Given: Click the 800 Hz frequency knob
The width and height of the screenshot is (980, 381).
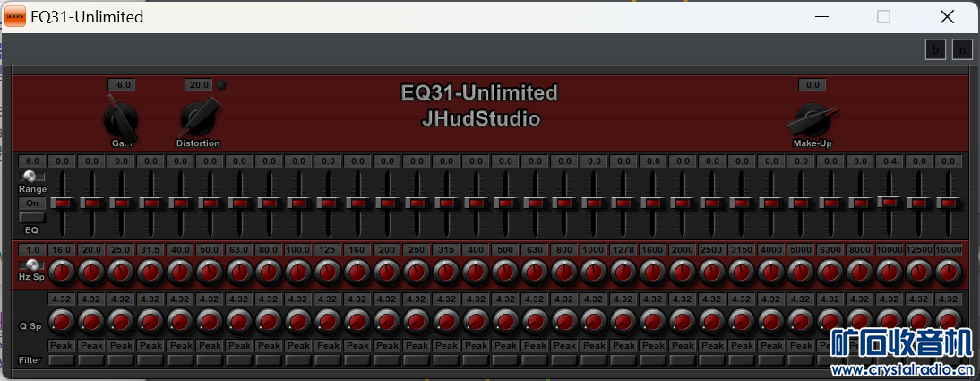Looking at the screenshot, I should pyautogui.click(x=565, y=273).
